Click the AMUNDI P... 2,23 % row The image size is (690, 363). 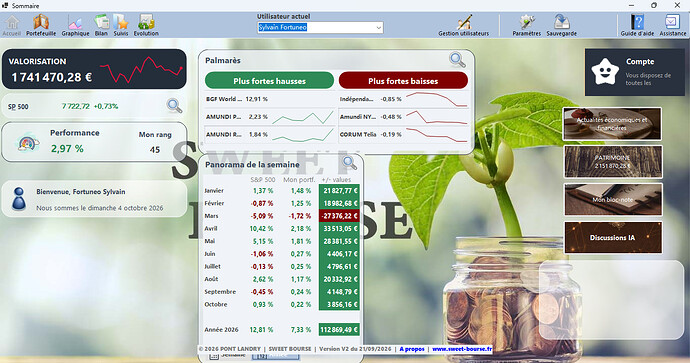click(270, 117)
